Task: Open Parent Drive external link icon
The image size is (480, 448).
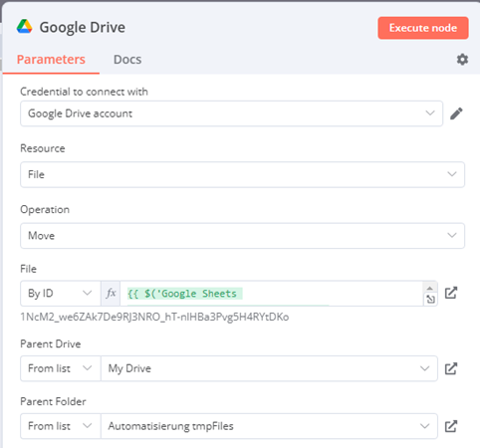Action: click(x=451, y=368)
